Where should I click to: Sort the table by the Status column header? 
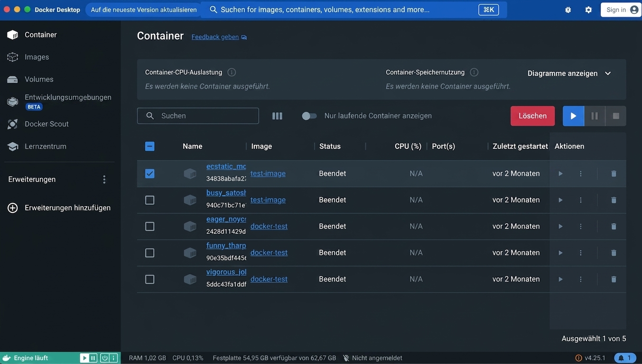(x=330, y=146)
